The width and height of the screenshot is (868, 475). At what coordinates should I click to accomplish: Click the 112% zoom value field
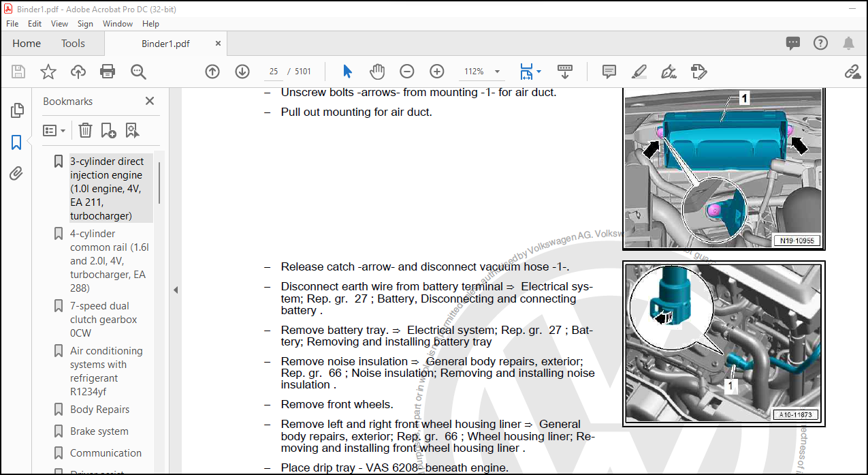[x=474, y=72]
